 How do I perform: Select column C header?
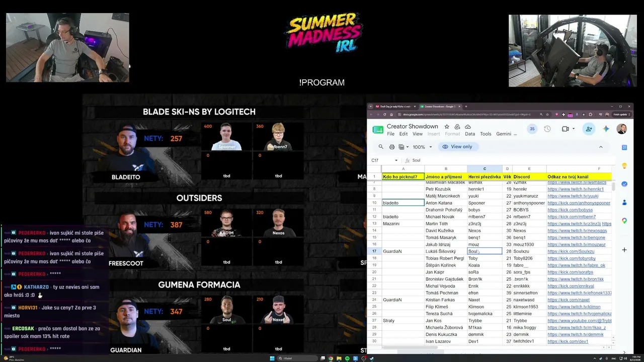485,169
